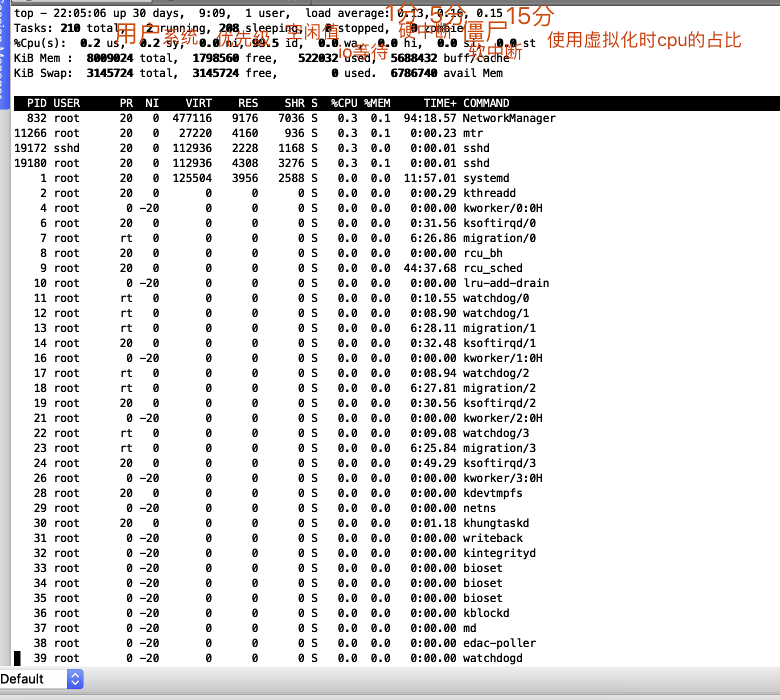The width and height of the screenshot is (780, 700).
Task: Select the migration/1 command
Action: tap(499, 328)
